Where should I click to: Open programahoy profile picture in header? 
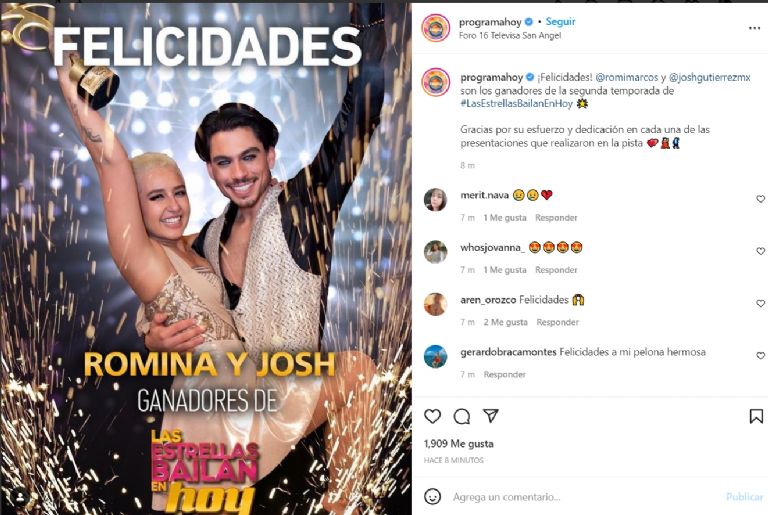click(435, 28)
